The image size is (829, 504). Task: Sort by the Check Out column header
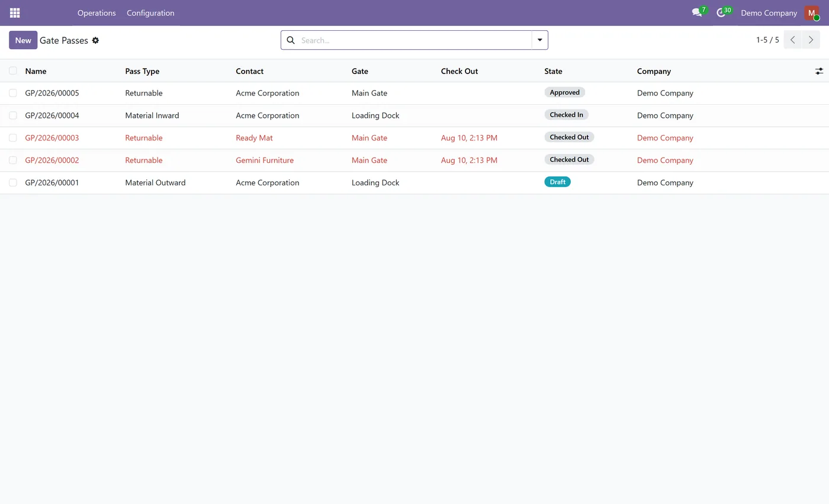pyautogui.click(x=459, y=71)
